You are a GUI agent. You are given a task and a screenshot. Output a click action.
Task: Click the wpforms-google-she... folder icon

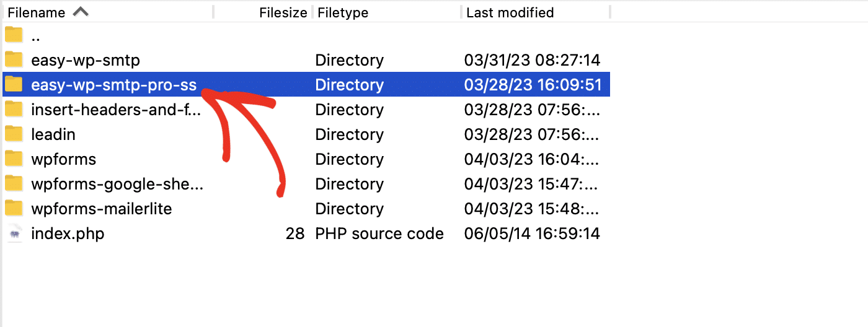pos(14,183)
